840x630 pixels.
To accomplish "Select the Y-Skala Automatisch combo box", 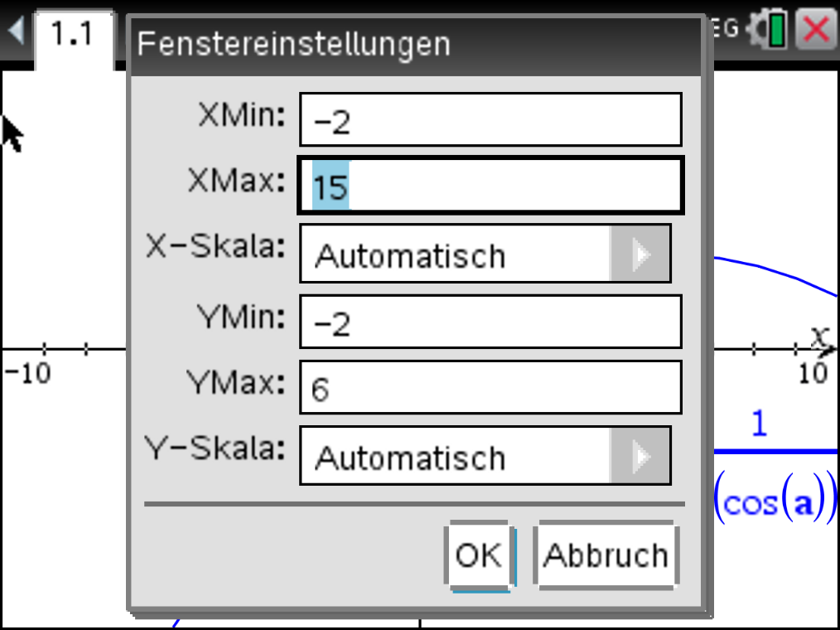I will point(485,456).
